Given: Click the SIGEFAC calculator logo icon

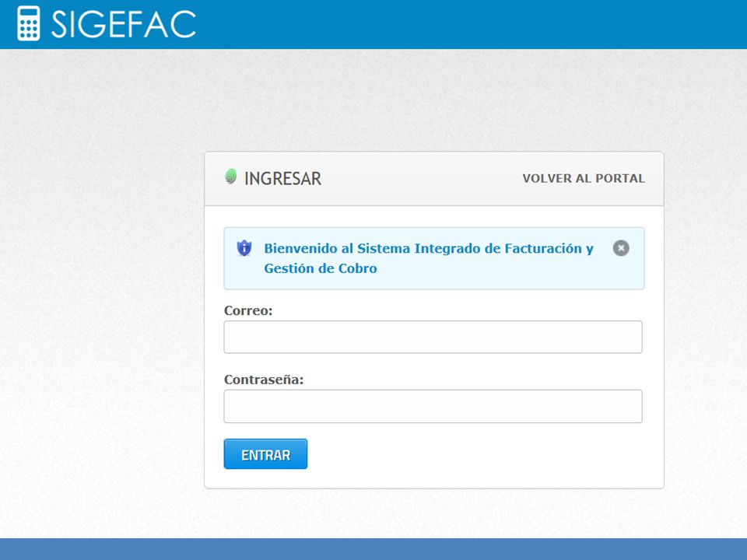Looking at the screenshot, I should click(x=29, y=24).
